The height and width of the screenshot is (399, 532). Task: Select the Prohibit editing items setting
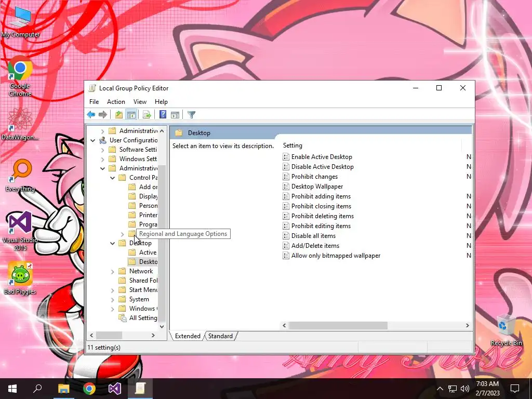(317, 225)
